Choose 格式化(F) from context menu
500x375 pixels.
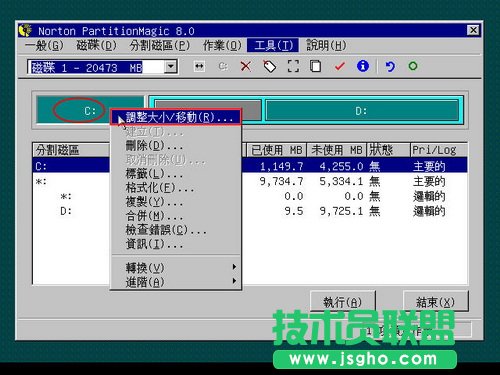[176, 188]
